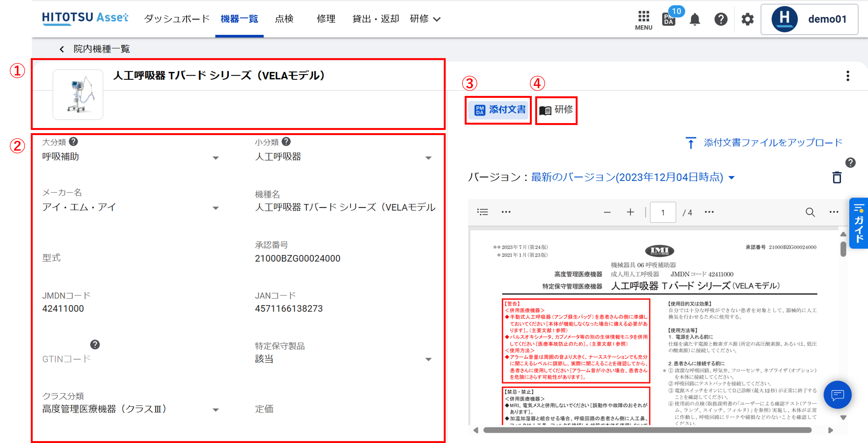Open the chat support bubble

(x=837, y=395)
